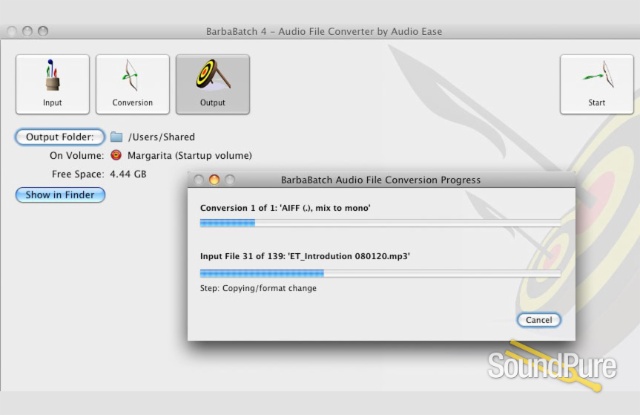Screen dimensions: 640x415
Task: Click the BarbaBatch 4 main title bar
Action: (320, 31)
